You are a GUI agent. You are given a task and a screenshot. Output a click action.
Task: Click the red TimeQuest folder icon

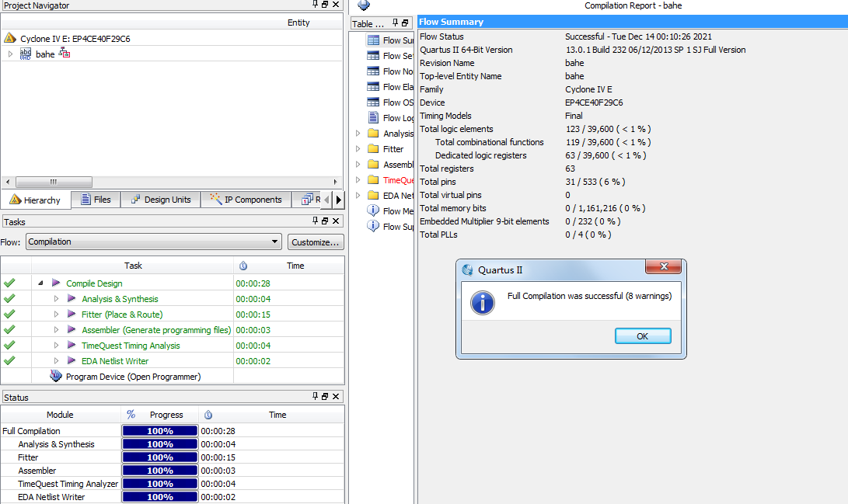pyautogui.click(x=373, y=179)
